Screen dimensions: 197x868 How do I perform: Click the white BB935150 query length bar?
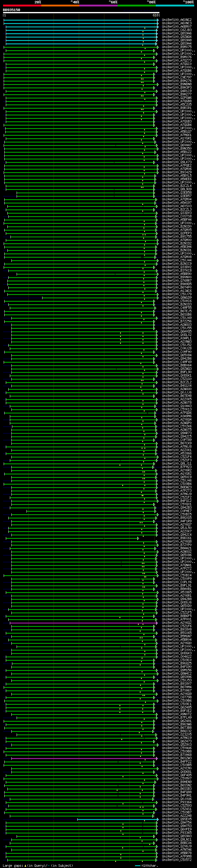(x=81, y=12)
